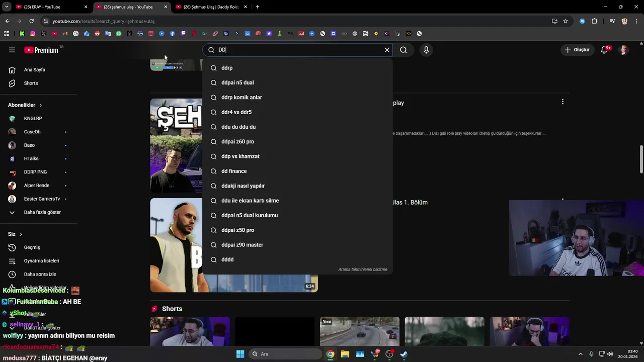Viewport: 644px width, 362px height.
Task: Open the Twitch bookmark icon
Action: tap(183, 34)
